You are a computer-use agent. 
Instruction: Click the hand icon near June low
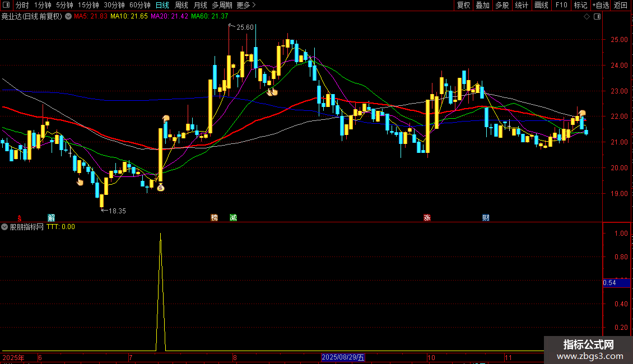point(80,181)
